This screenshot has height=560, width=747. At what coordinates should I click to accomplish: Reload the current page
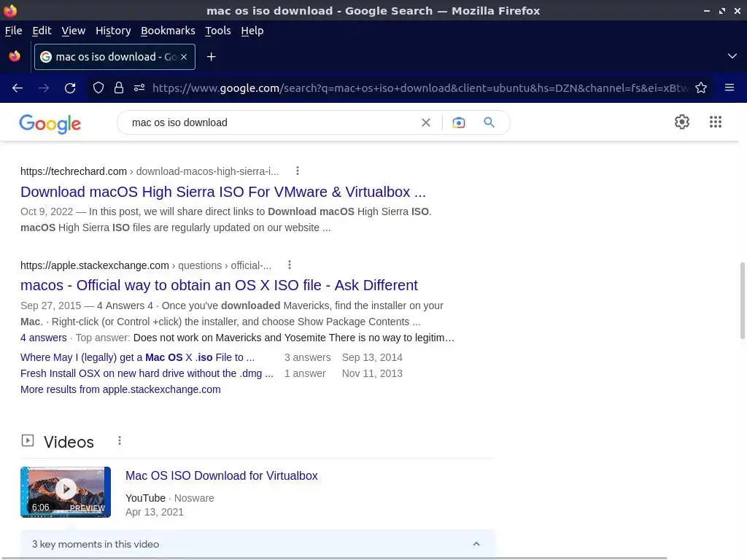pyautogui.click(x=70, y=88)
